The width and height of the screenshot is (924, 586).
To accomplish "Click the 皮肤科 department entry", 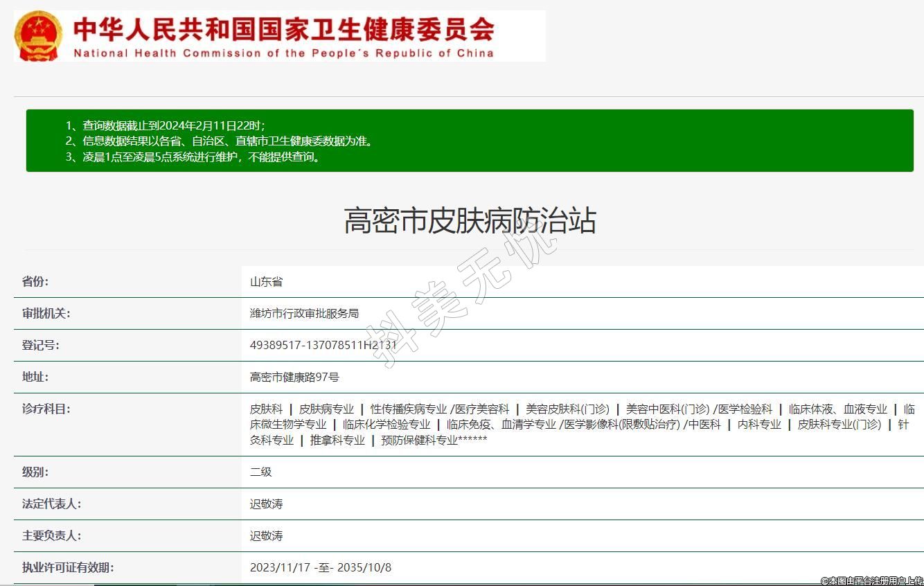I will 266,409.
